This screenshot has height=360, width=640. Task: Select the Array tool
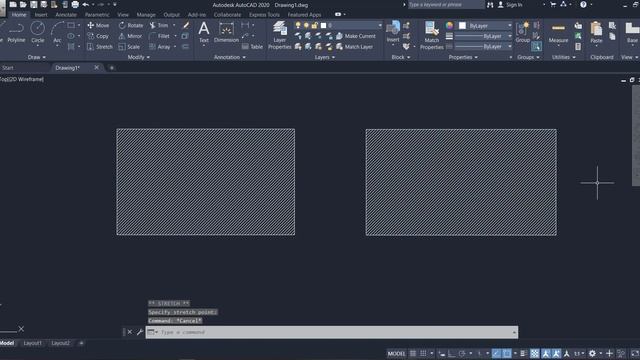160,47
